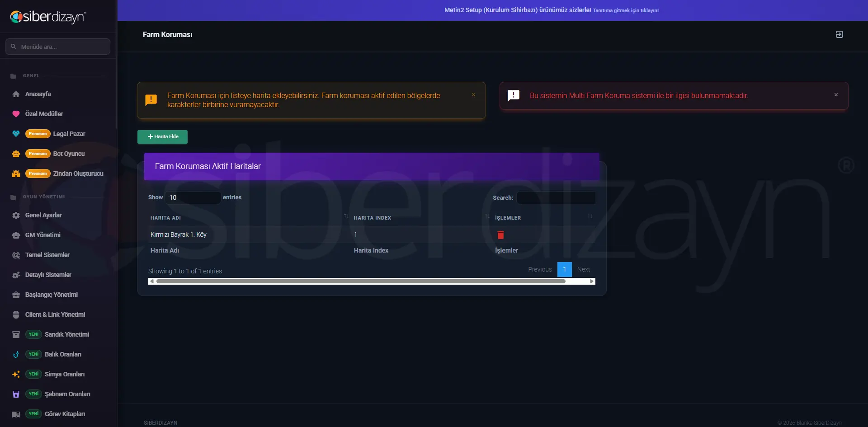This screenshot has height=427, width=868.
Task: Click the logout icon in the header
Action: (839, 34)
